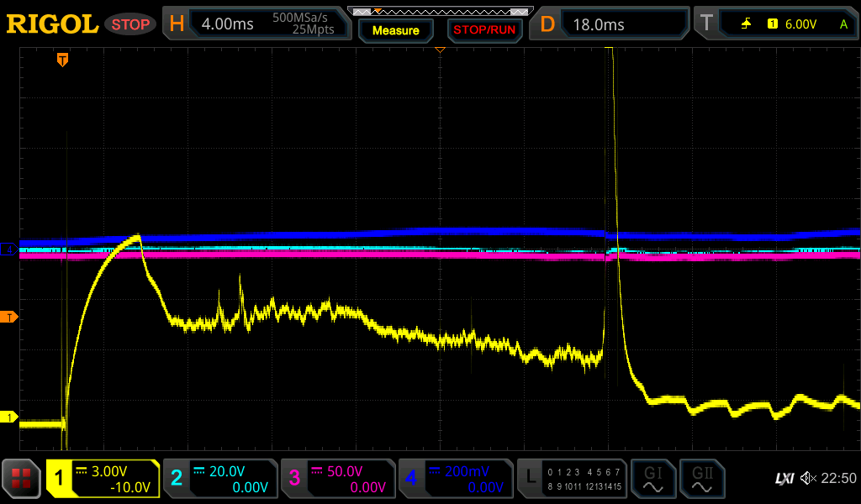Click the GII waveform generator icon

[701, 479]
